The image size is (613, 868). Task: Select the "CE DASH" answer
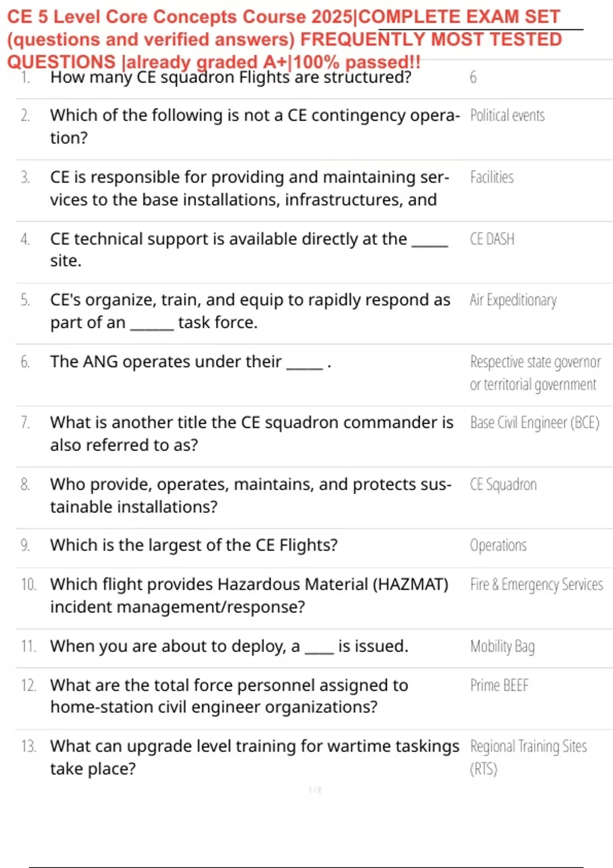click(x=492, y=239)
